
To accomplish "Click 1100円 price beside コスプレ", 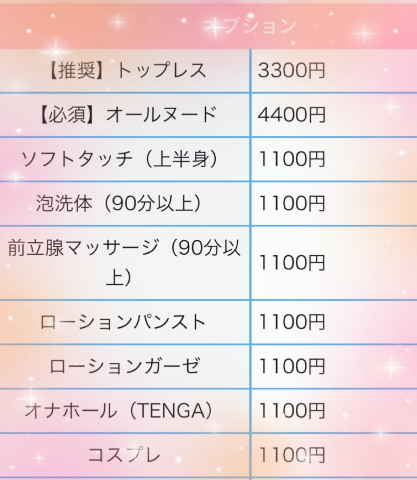I will (291, 455).
